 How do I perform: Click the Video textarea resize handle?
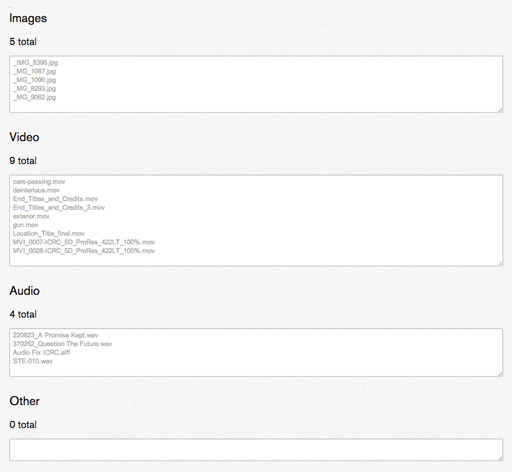point(500,263)
